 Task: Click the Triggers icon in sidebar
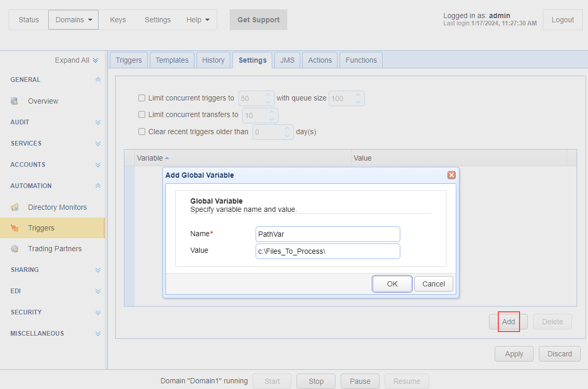pos(15,228)
